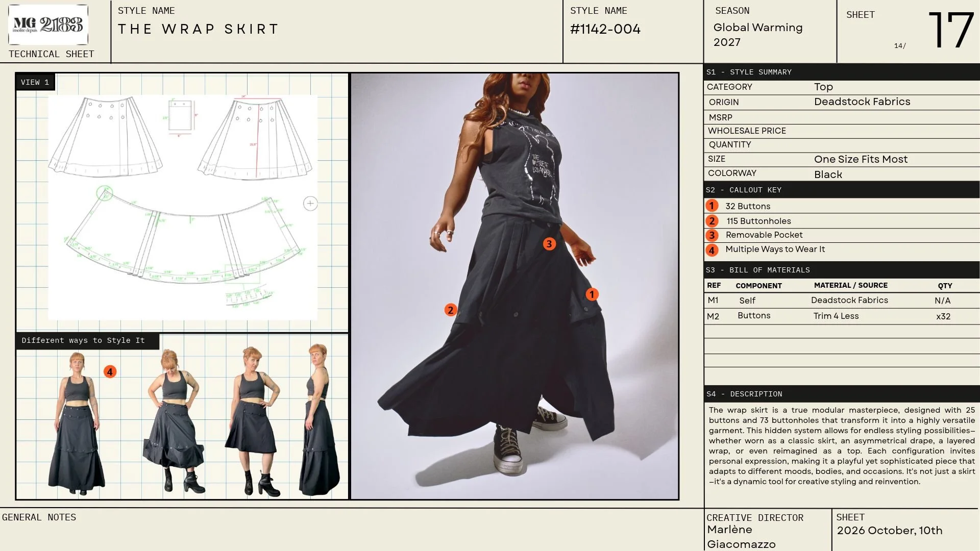
Task: Click the plus circle icon on the pattern sketch
Action: 310,204
